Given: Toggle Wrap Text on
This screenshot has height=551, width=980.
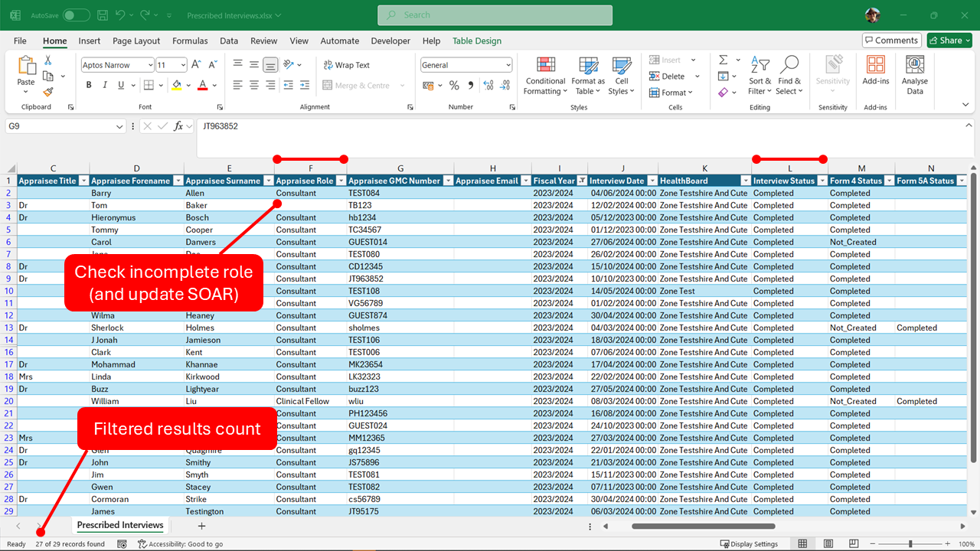Looking at the screenshot, I should click(x=346, y=65).
